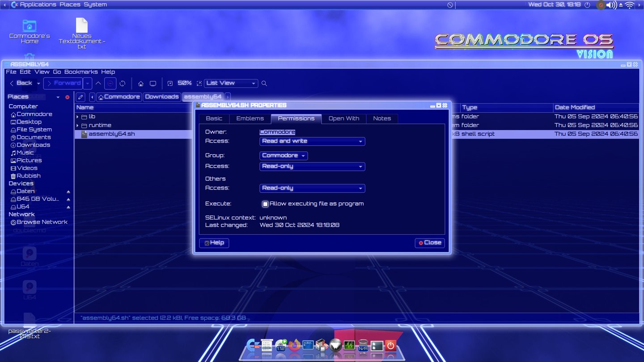Open the View menu in file manager

click(42, 72)
